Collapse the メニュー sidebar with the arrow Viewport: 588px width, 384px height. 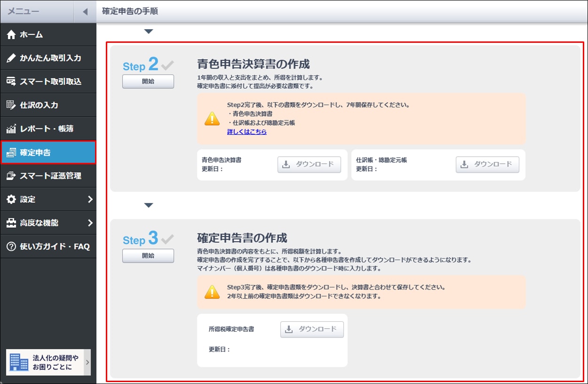[85, 12]
